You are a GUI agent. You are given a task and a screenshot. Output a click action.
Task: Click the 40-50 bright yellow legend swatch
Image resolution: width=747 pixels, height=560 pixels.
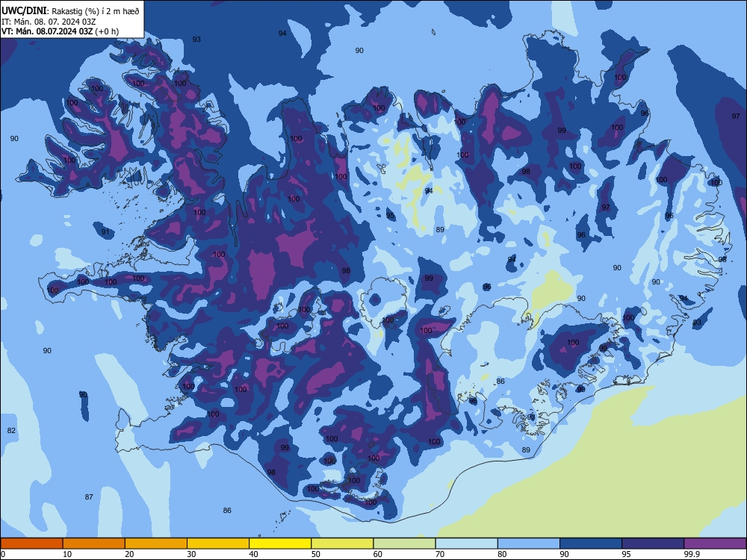point(280,544)
